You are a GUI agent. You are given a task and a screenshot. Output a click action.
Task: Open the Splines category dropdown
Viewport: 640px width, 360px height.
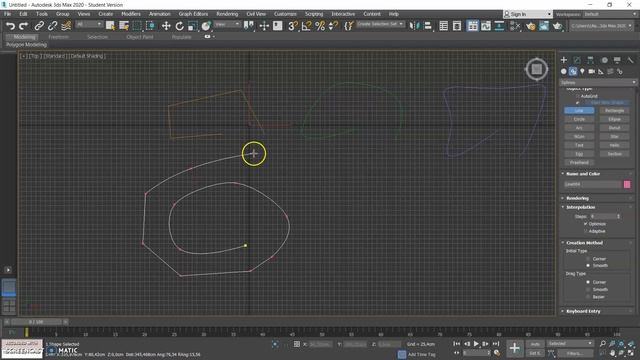[598, 82]
